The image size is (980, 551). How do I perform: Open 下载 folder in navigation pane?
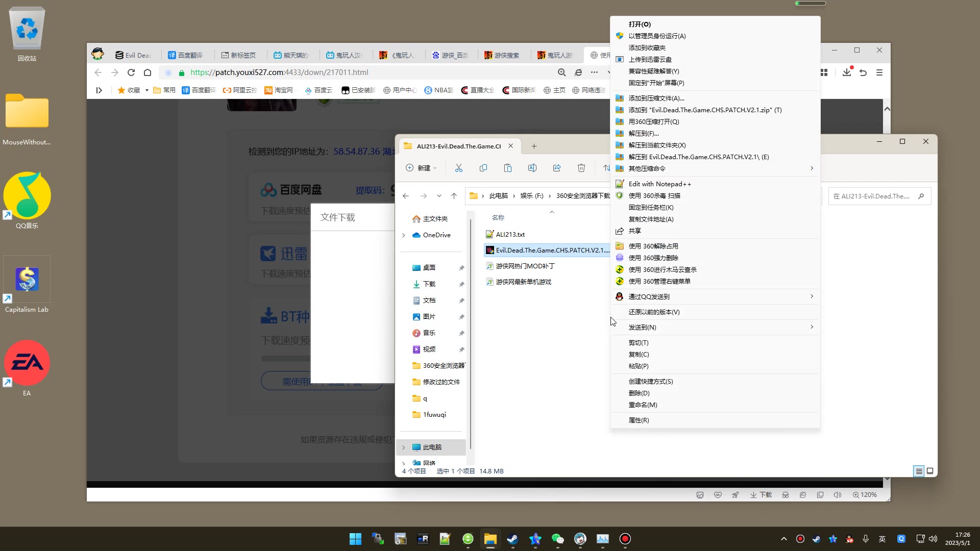click(429, 284)
